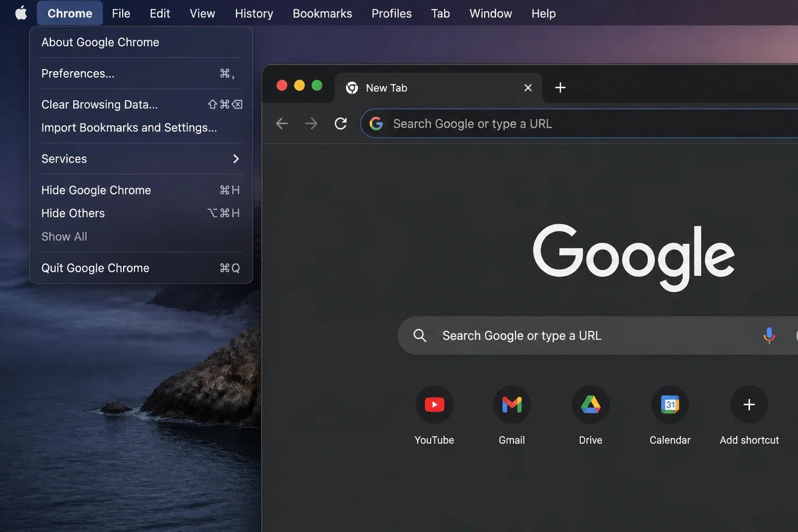This screenshot has height=532, width=798.
Task: Click the forward navigation arrow
Action: [x=311, y=124]
